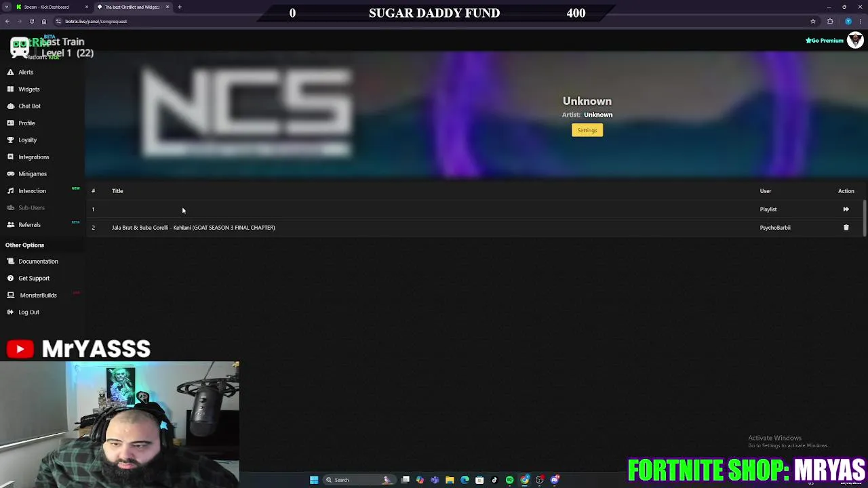
Task: Launch Copilot from the taskbar
Action: coord(420,480)
